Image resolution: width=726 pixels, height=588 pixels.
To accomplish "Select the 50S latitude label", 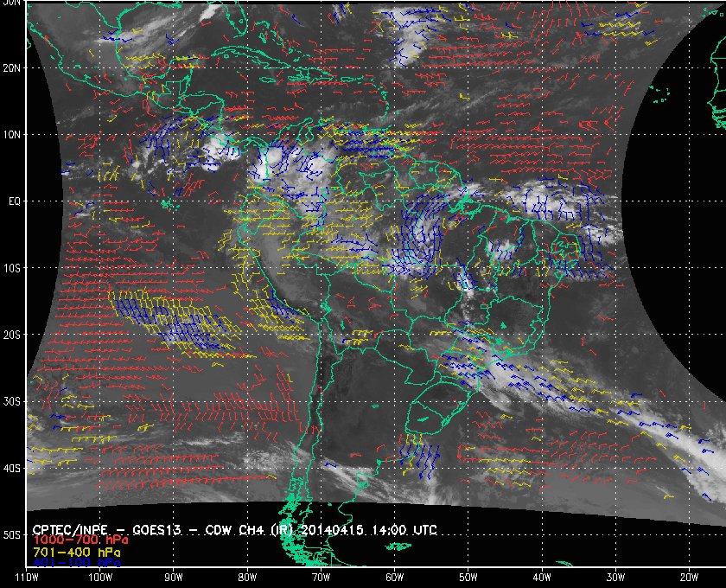I will (12, 535).
